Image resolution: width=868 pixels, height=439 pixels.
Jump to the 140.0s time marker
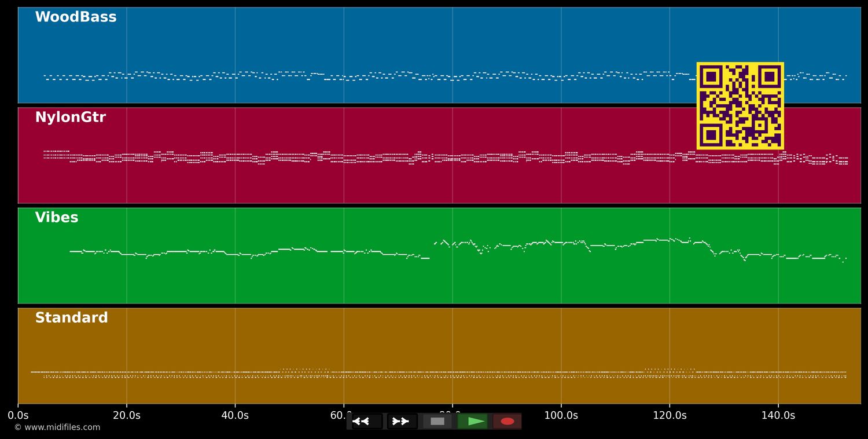pyautogui.click(x=778, y=415)
